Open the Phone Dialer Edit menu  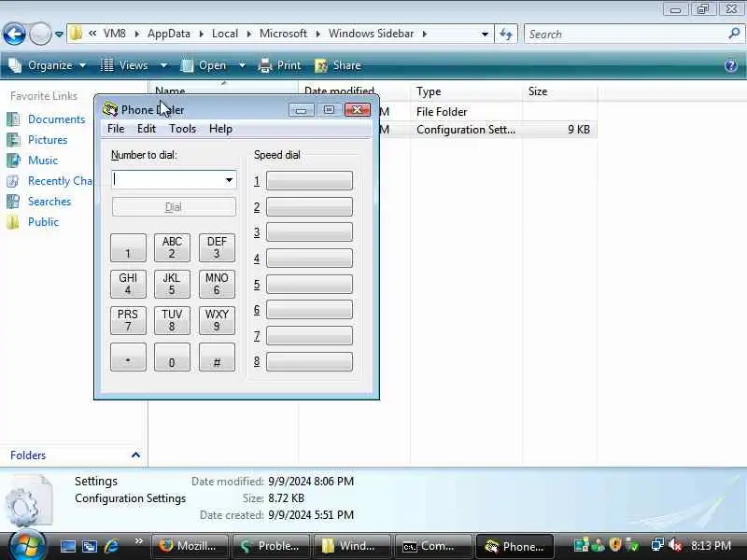(147, 129)
